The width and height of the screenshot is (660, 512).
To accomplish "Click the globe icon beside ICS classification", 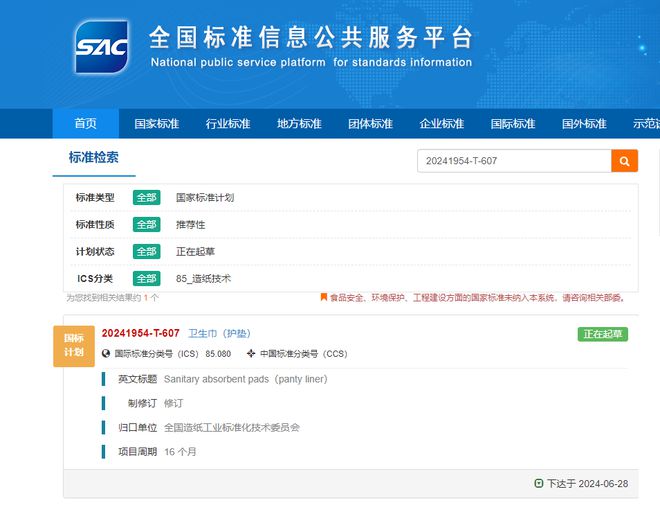I will (x=106, y=354).
